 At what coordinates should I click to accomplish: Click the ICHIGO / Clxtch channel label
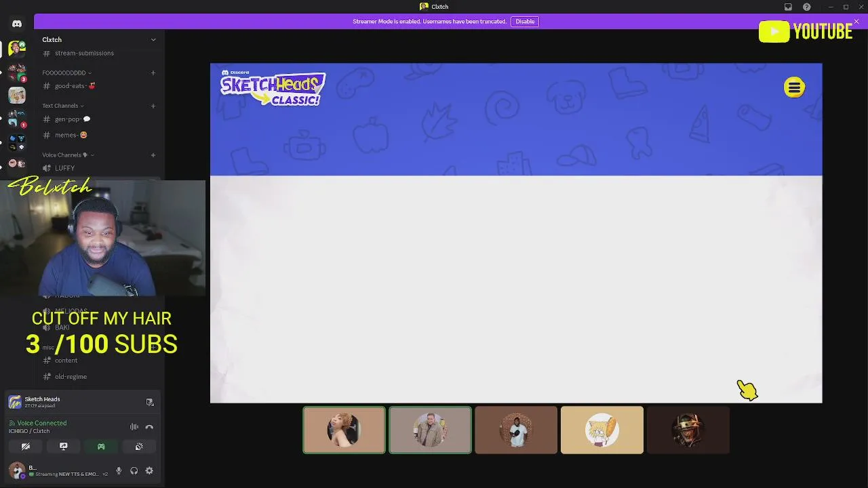point(29,431)
